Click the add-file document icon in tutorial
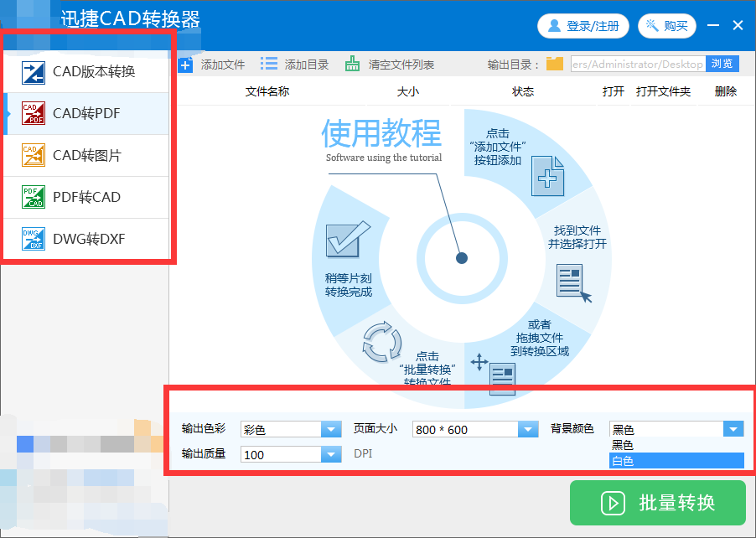The width and height of the screenshot is (756, 538). [547, 176]
